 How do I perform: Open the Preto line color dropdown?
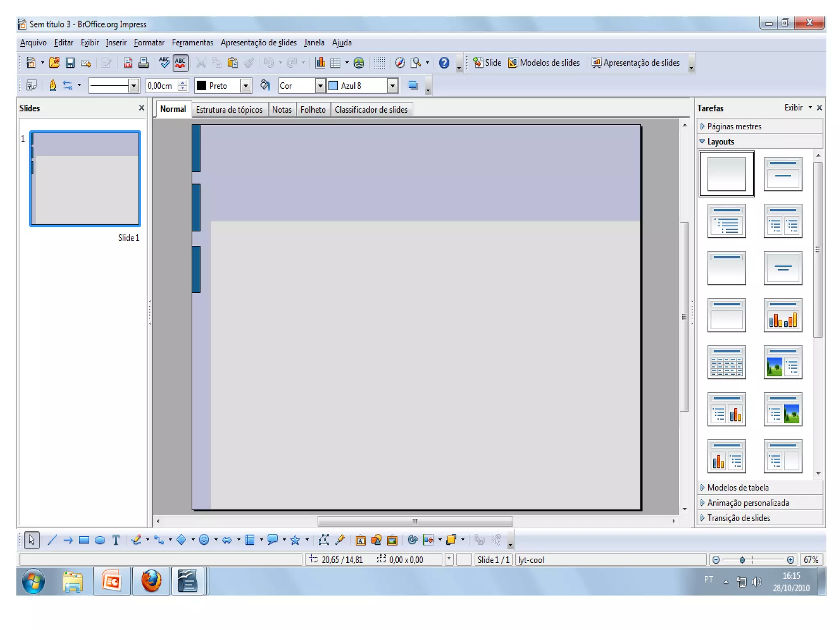click(x=246, y=86)
